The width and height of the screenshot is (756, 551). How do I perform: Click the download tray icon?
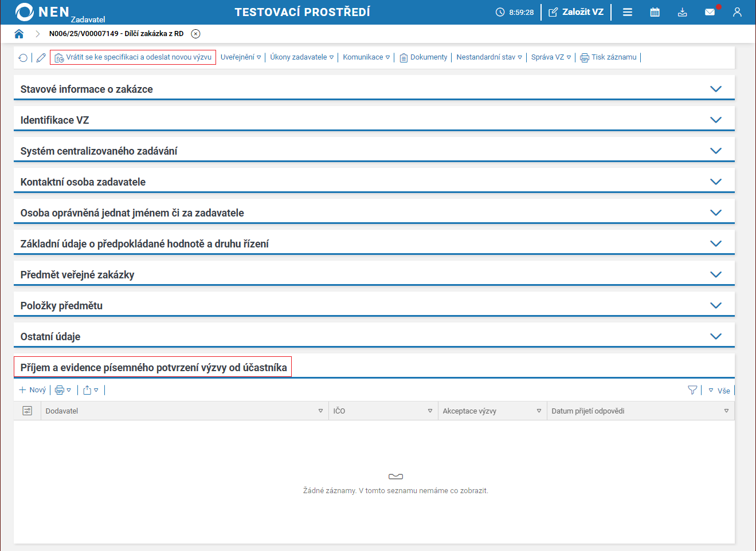682,12
